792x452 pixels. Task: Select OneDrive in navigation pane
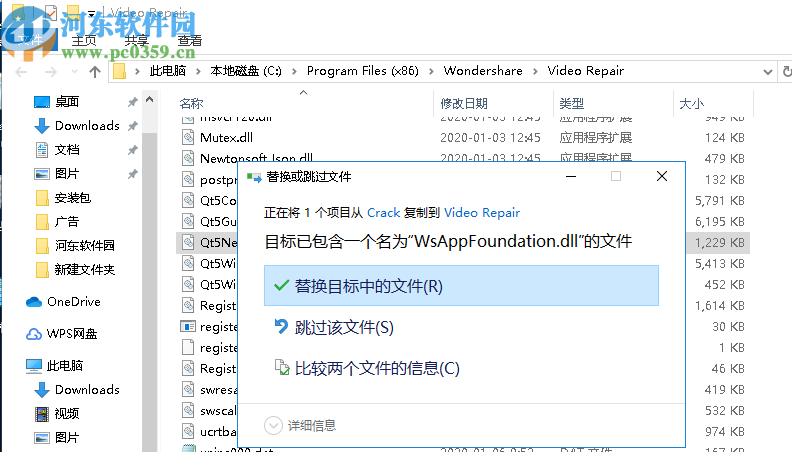[74, 302]
